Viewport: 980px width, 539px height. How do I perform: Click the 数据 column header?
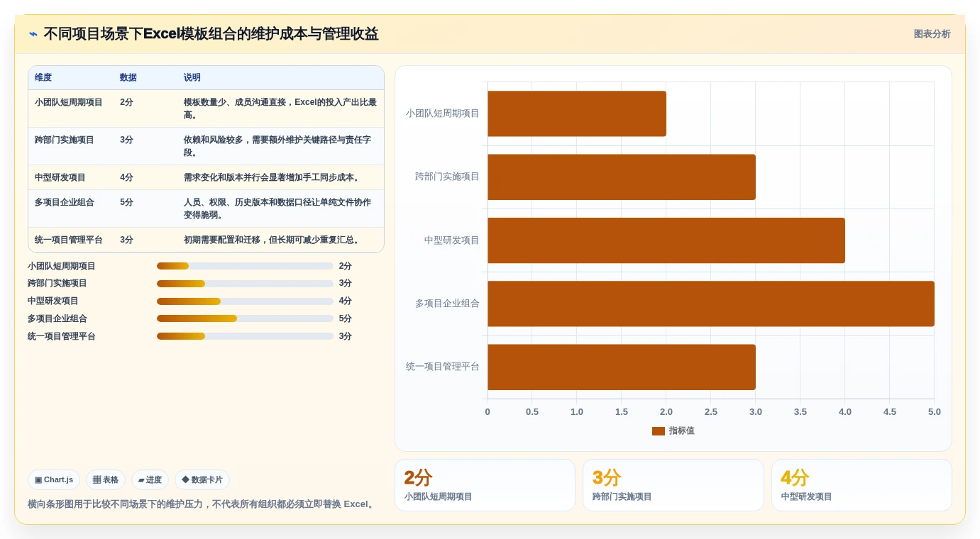[128, 78]
